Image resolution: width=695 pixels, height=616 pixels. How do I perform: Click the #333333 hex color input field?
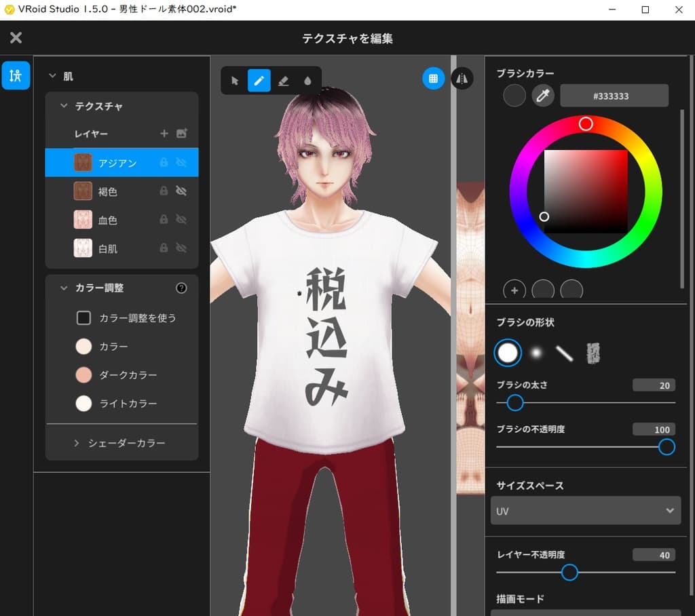(614, 96)
